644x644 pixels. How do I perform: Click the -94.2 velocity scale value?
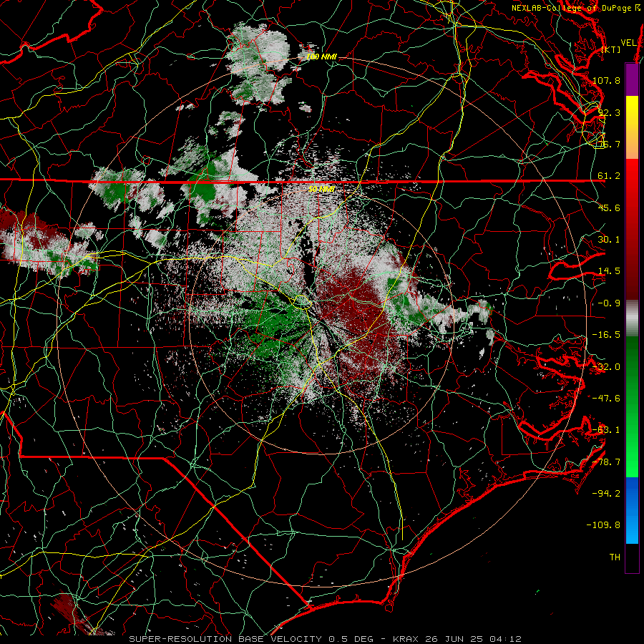coord(607,494)
